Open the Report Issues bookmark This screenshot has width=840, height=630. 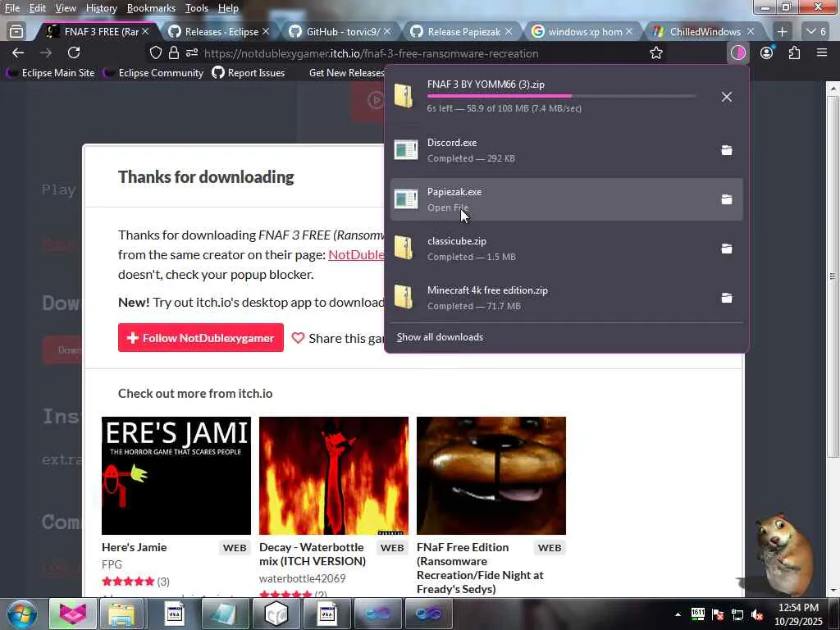coord(249,73)
